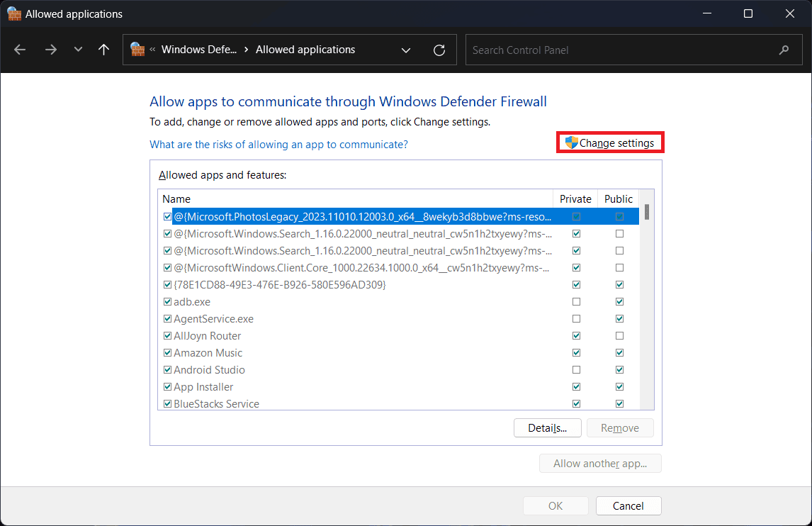Click the firewall icon in address bar
This screenshot has height=526, width=812.
(x=137, y=49)
